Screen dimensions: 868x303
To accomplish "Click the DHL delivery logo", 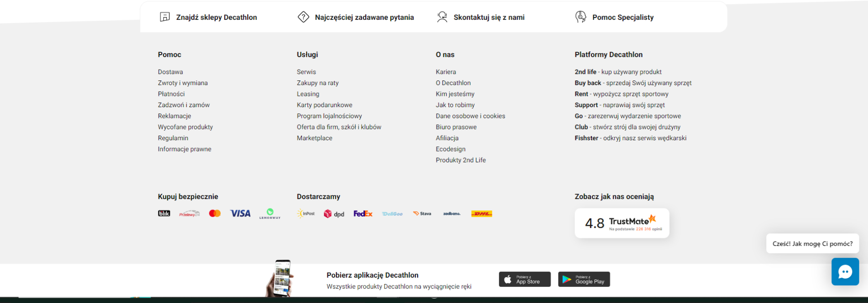I will pos(481,213).
